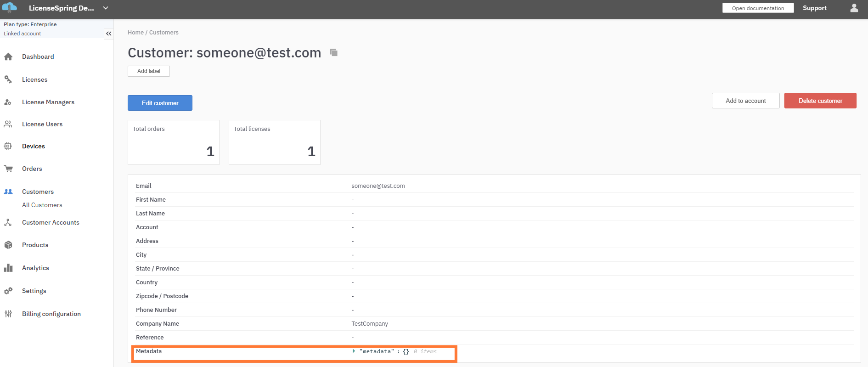The height and width of the screenshot is (367, 868).
Task: Click the Devices chip icon
Action: tap(8, 146)
